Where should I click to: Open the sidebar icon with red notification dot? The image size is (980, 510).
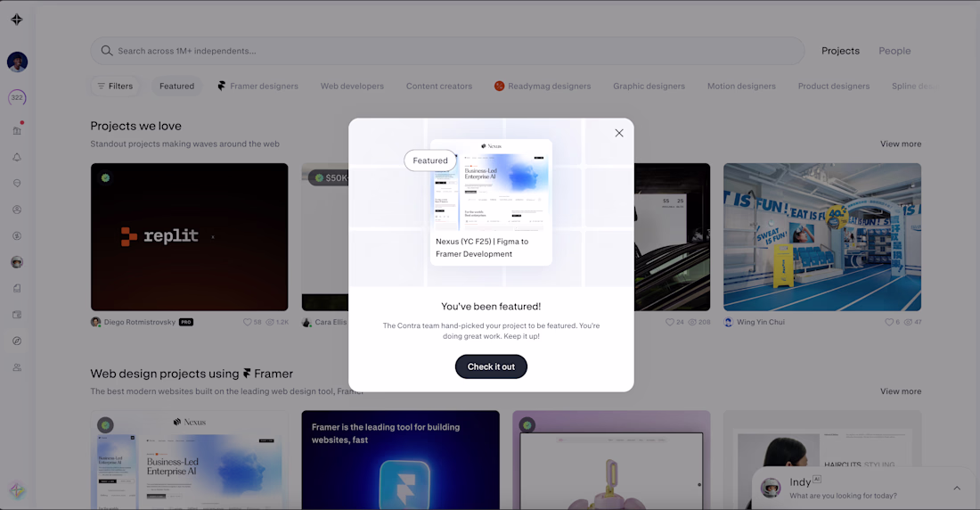[17, 130]
